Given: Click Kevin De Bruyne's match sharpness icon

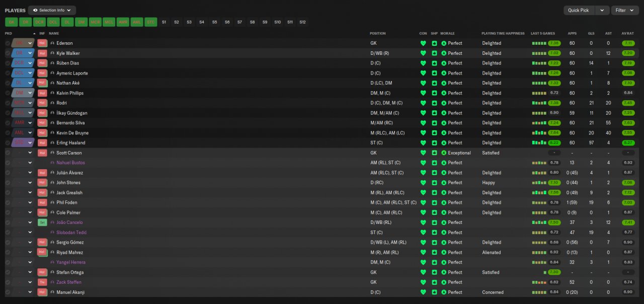Looking at the screenshot, I should tap(434, 133).
